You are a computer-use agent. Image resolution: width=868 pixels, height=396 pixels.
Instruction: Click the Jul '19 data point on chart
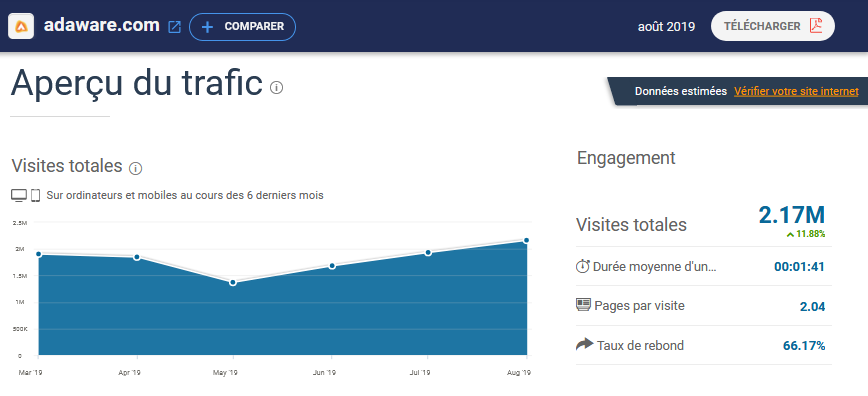tap(428, 253)
